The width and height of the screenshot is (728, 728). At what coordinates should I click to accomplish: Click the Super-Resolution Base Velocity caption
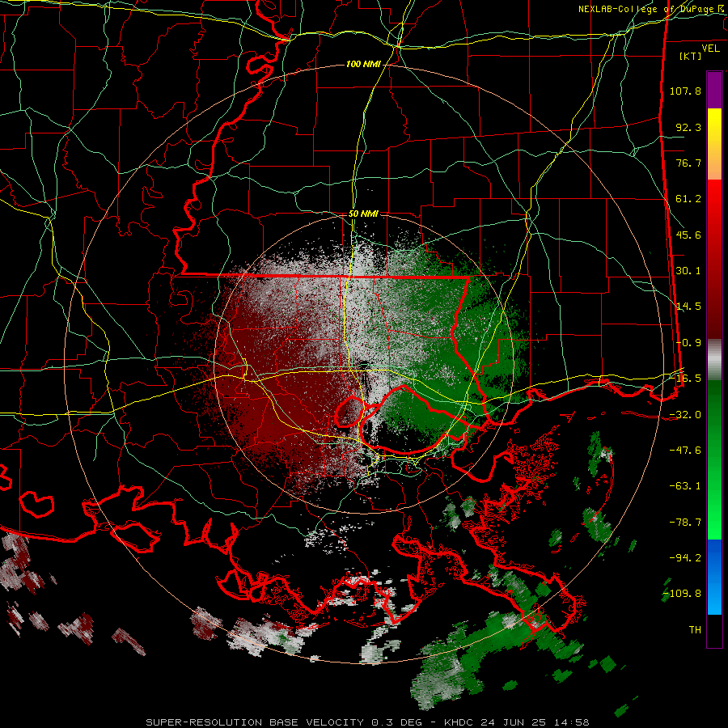(x=367, y=722)
